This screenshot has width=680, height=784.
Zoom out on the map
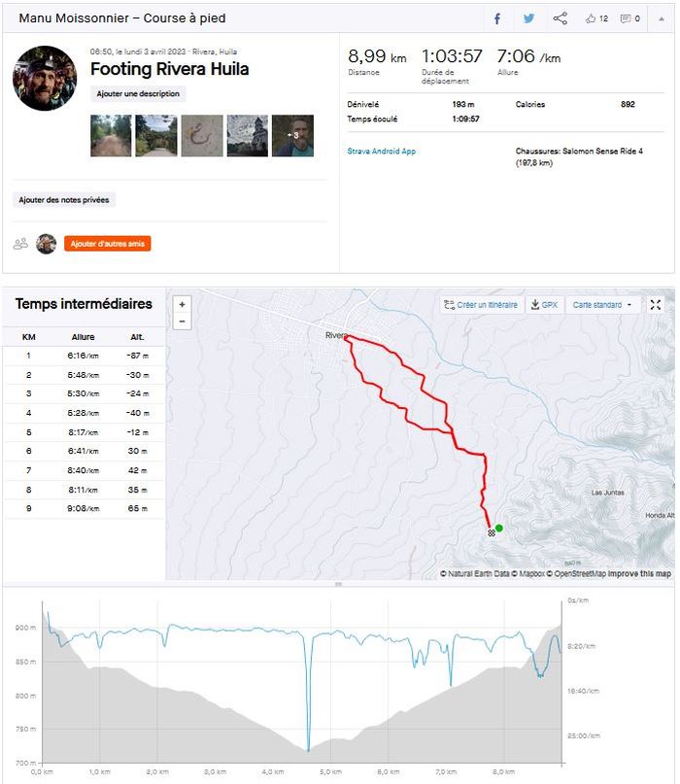182,320
